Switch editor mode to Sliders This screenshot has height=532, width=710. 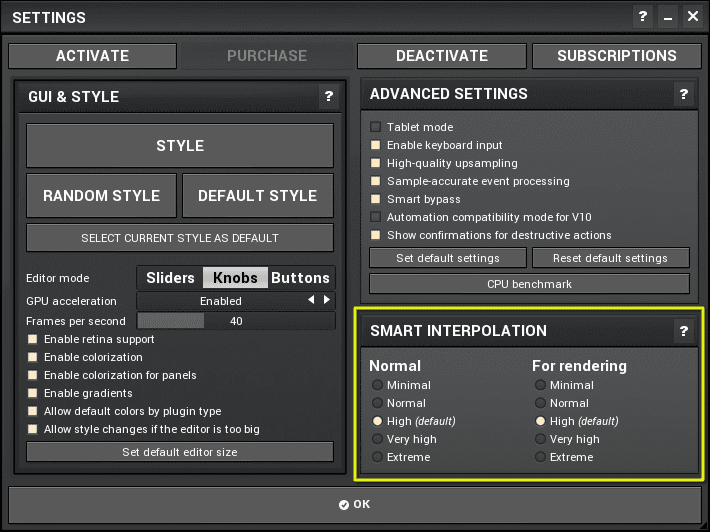[170, 278]
